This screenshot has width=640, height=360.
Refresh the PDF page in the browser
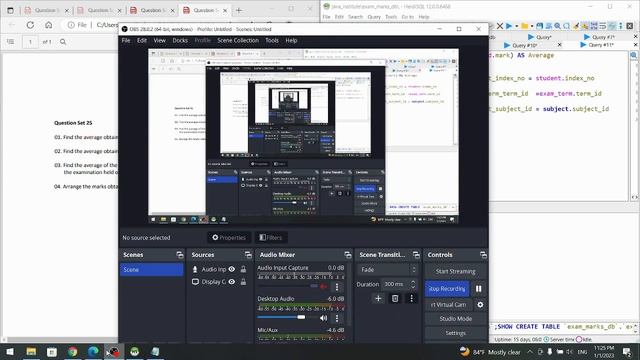[x=30, y=25]
